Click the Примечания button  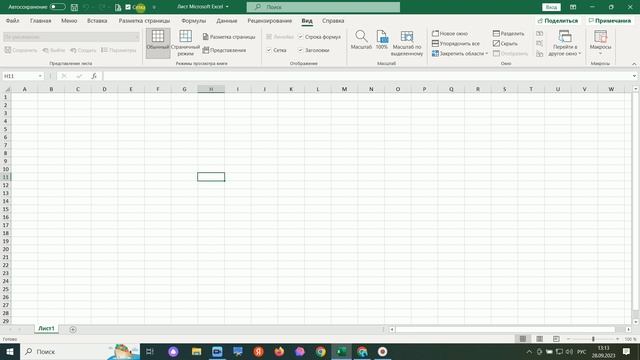coord(610,21)
